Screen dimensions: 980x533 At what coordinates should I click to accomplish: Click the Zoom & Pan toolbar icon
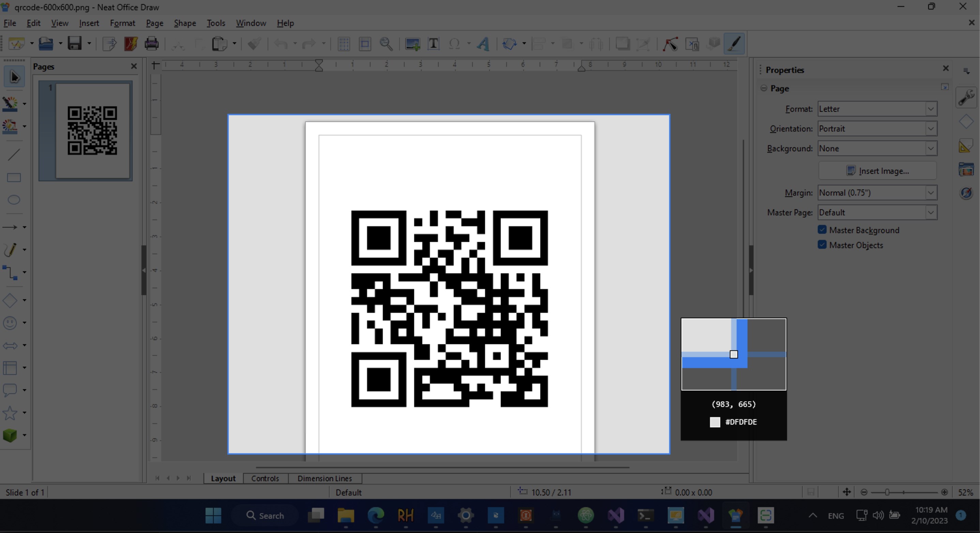point(386,44)
